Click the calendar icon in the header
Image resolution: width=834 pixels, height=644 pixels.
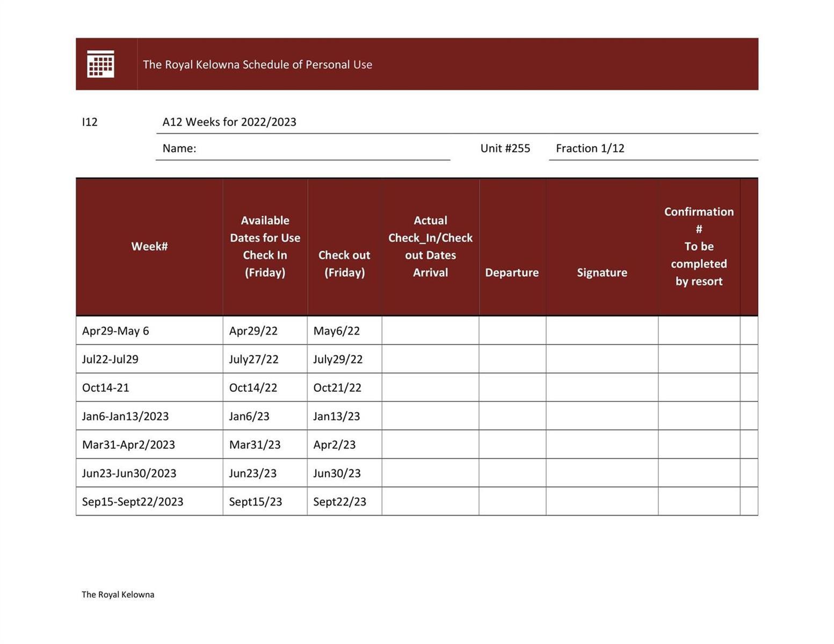coord(100,64)
